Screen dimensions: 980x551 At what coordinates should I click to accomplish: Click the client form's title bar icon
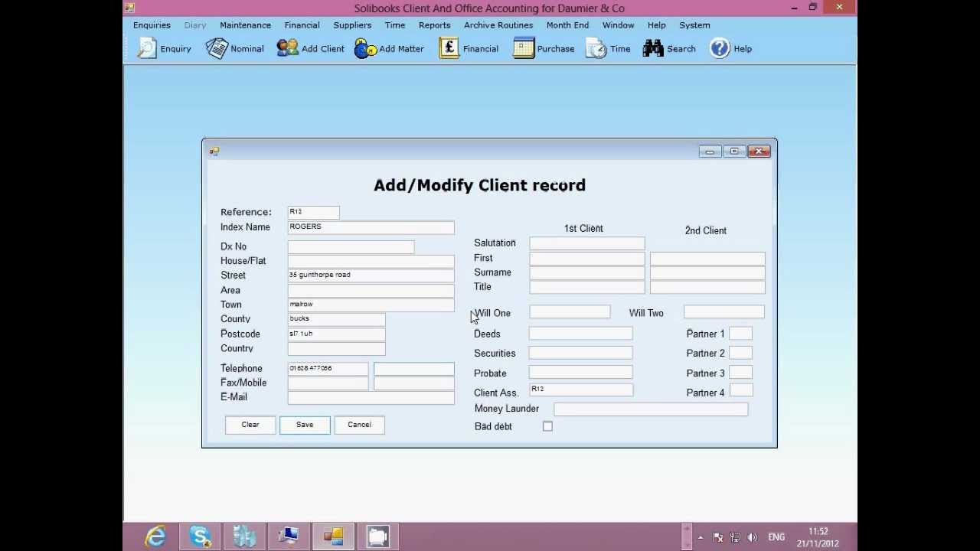(214, 152)
